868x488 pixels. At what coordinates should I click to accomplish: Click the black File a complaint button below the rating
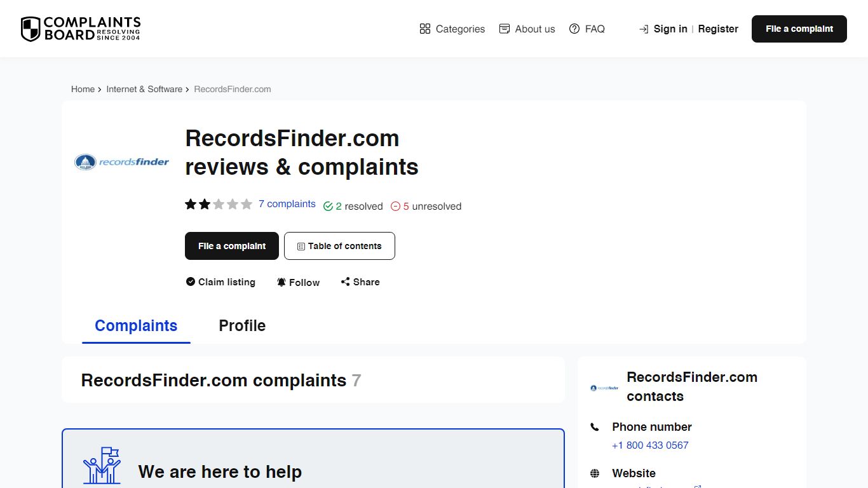(232, 246)
